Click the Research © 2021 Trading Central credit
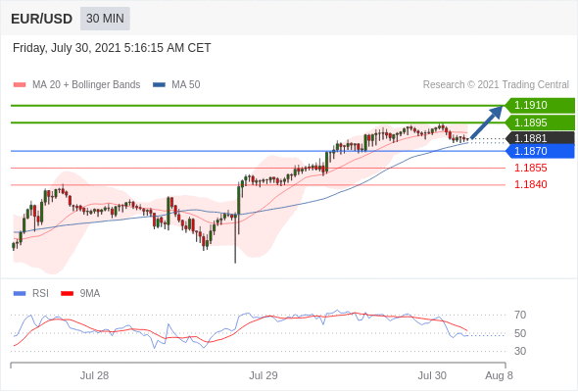The height and width of the screenshot is (392, 578). coord(496,85)
